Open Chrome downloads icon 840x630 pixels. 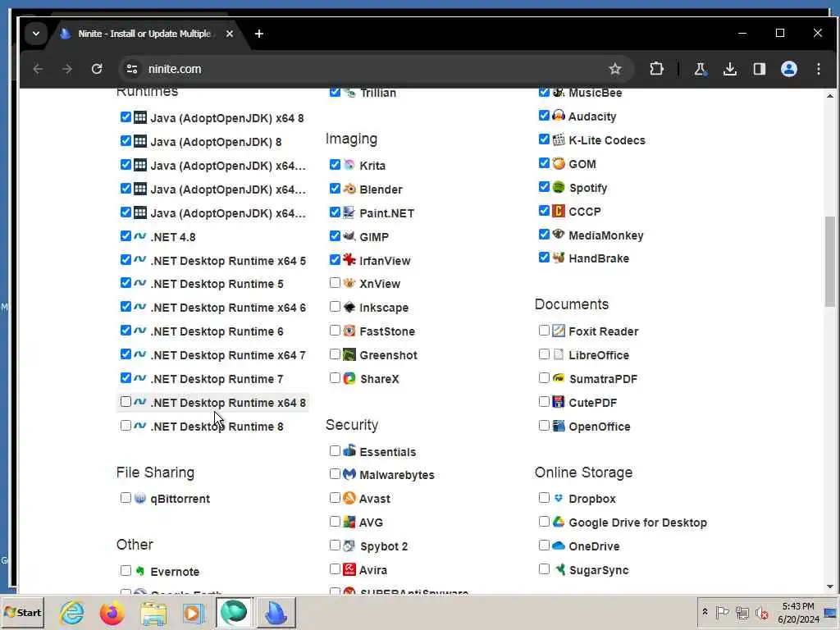click(729, 69)
